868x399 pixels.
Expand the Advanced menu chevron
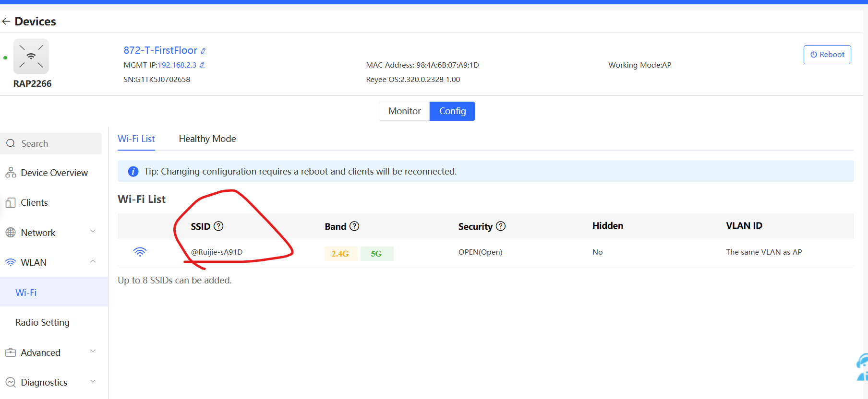coord(93,352)
